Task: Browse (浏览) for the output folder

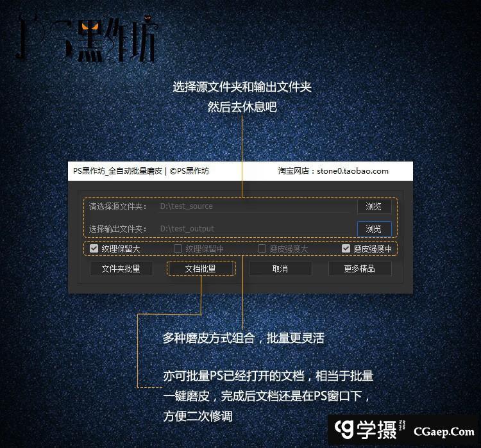Action: pos(374,229)
